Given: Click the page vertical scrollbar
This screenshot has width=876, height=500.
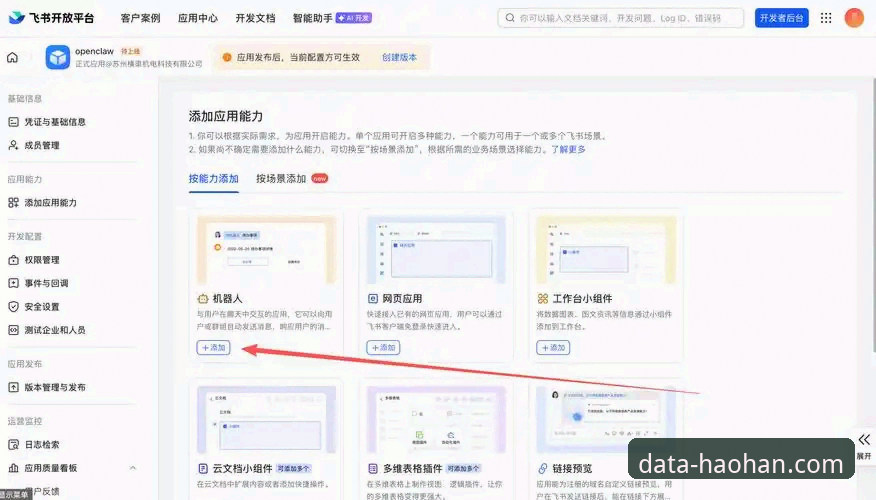Looking at the screenshot, I should (x=873, y=215).
